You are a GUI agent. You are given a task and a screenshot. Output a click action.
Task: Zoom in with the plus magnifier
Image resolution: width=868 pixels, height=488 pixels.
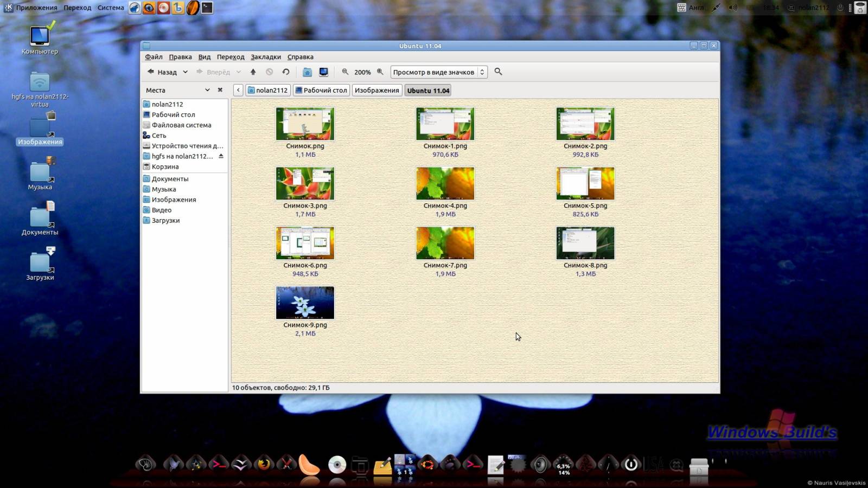point(380,72)
